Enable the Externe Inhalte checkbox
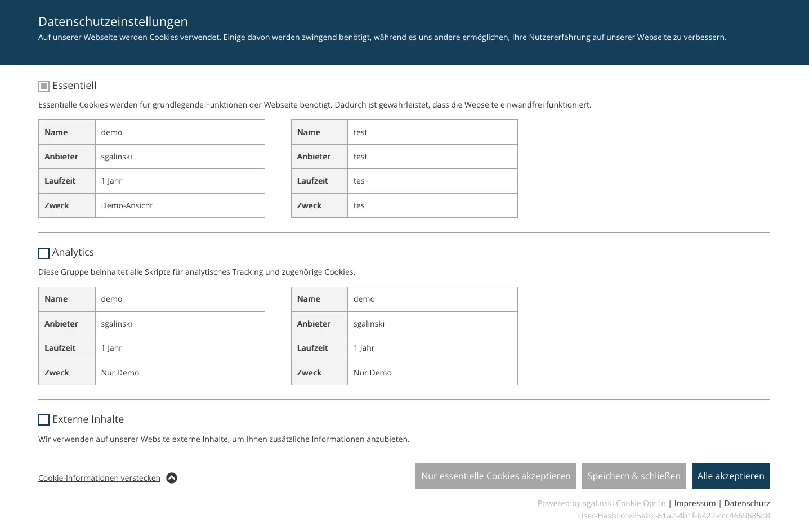 pos(44,419)
